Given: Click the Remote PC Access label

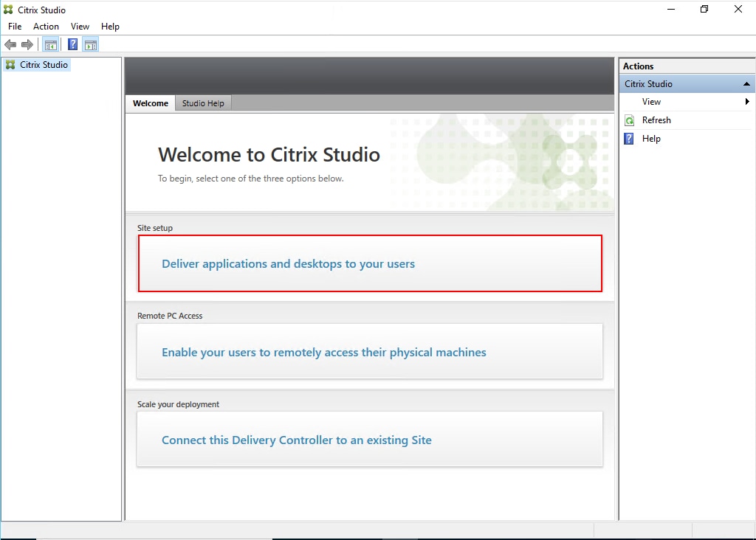Looking at the screenshot, I should pos(170,316).
